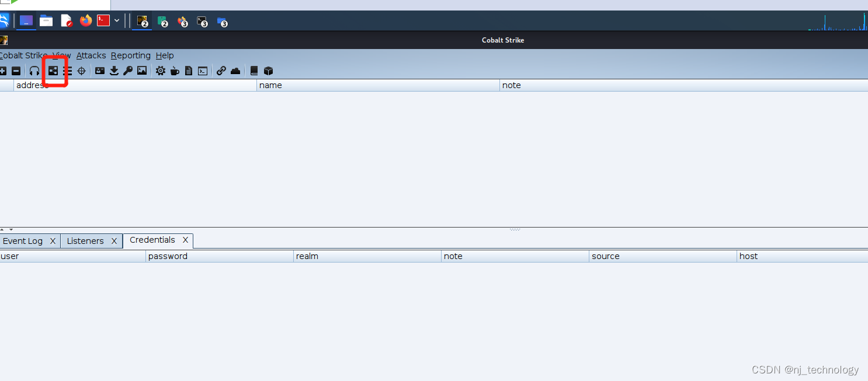Image resolution: width=868 pixels, height=381 pixels.
Task: Open the About cube icon in the toolbar
Action: click(269, 71)
